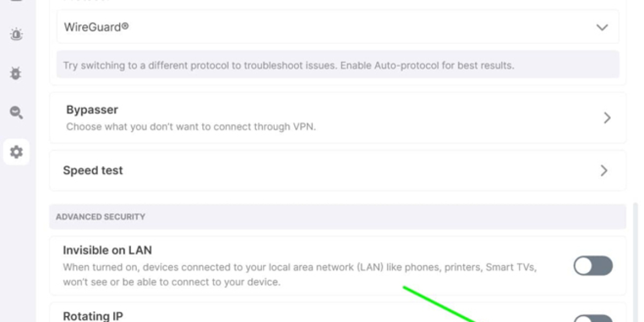Click the Invisible on LAN description text
644x322 pixels.
tap(299, 274)
